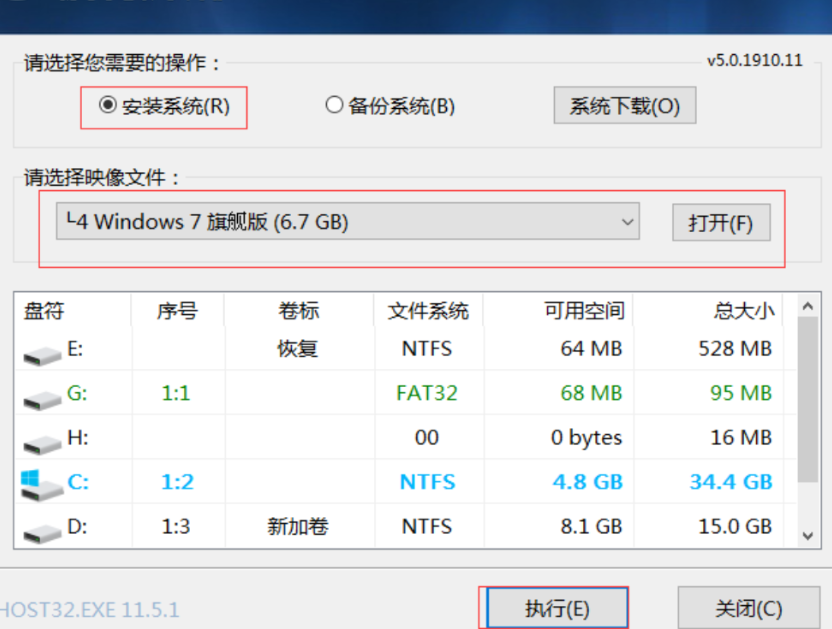
Task: Select the 备份系统(B) radio button
Action: tap(335, 105)
